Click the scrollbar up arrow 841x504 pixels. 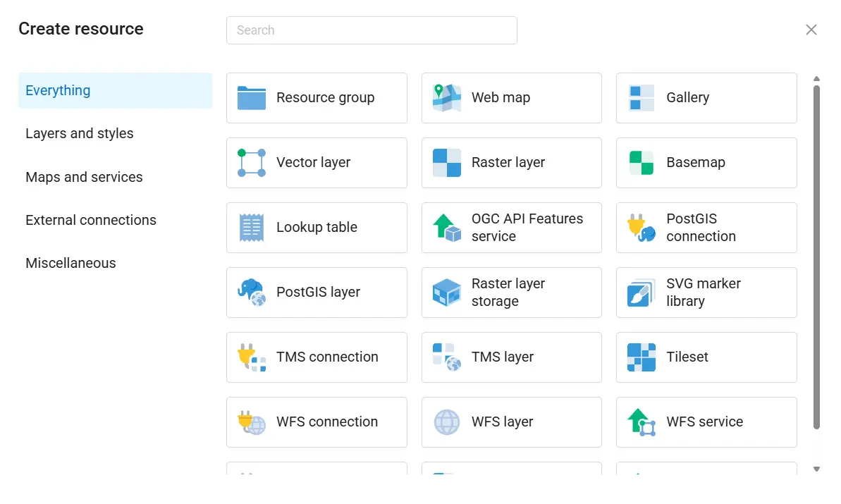click(x=816, y=79)
